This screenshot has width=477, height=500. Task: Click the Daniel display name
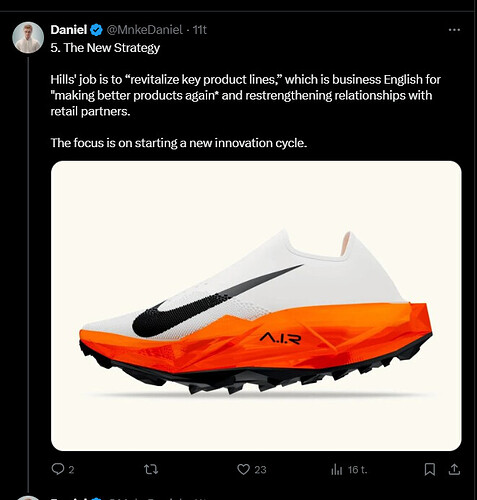pyautogui.click(x=69, y=30)
